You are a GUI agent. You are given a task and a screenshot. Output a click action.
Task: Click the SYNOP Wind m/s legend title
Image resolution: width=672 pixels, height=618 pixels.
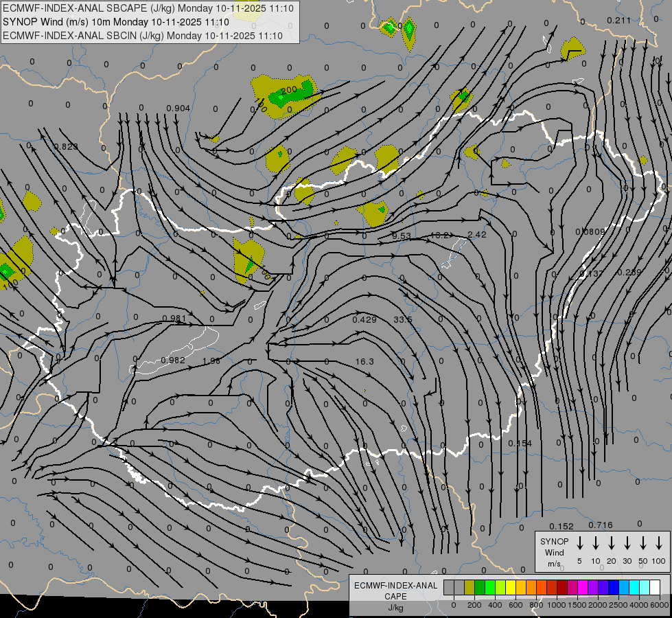pos(554,552)
